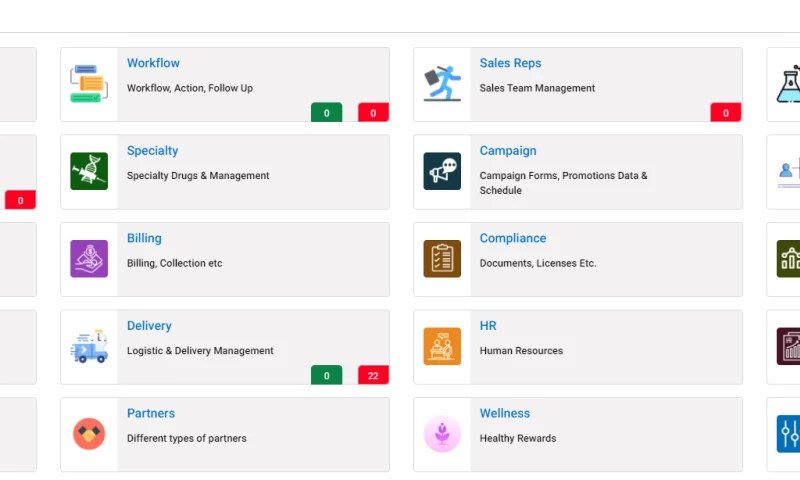Click 'Specialty Drugs & Management' text
Image resolution: width=800 pixels, height=480 pixels.
pyautogui.click(x=198, y=175)
